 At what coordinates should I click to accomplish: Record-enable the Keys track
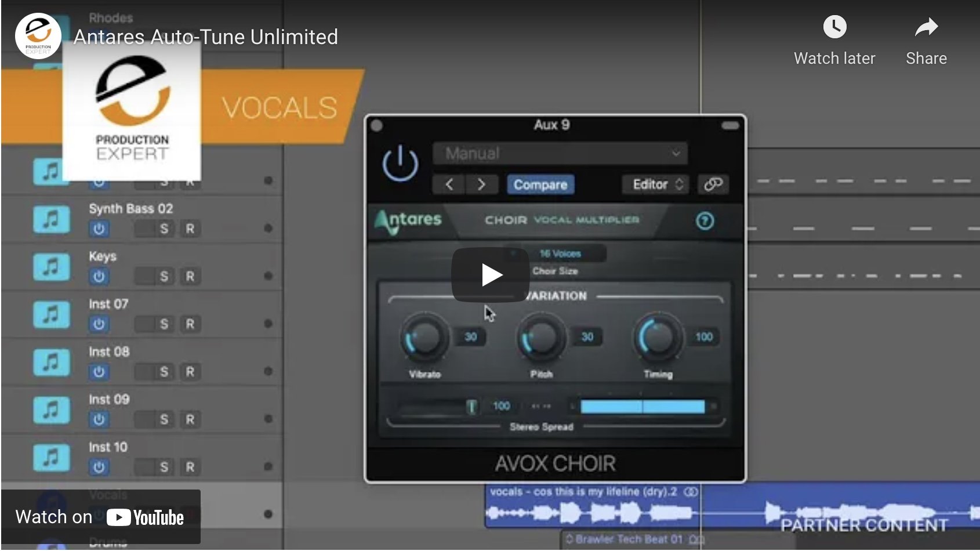[190, 276]
